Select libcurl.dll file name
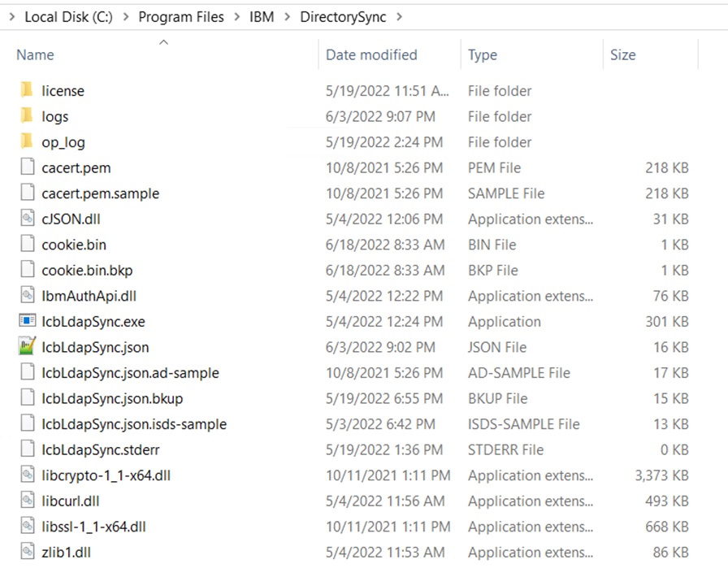This screenshot has width=728, height=577. [71, 501]
